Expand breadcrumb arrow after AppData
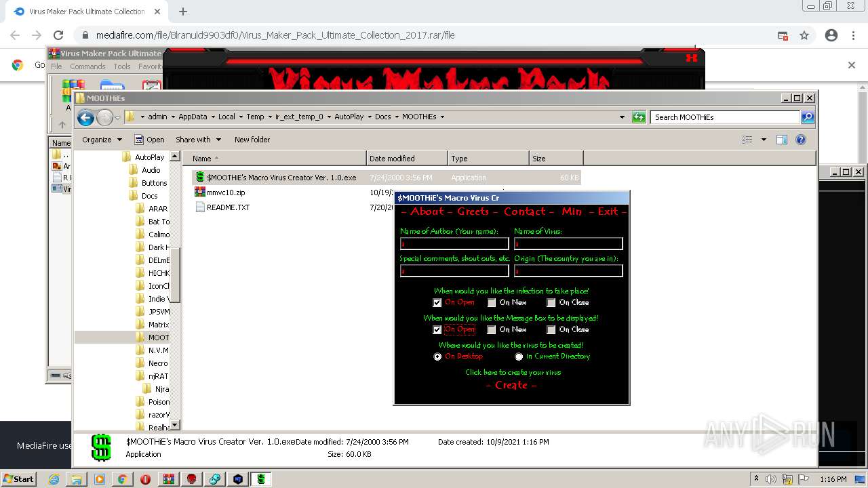 click(213, 117)
